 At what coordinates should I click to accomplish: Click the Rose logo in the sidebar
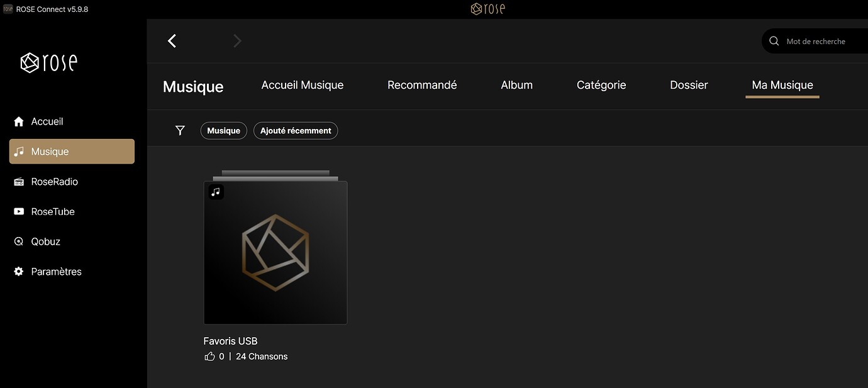click(49, 62)
